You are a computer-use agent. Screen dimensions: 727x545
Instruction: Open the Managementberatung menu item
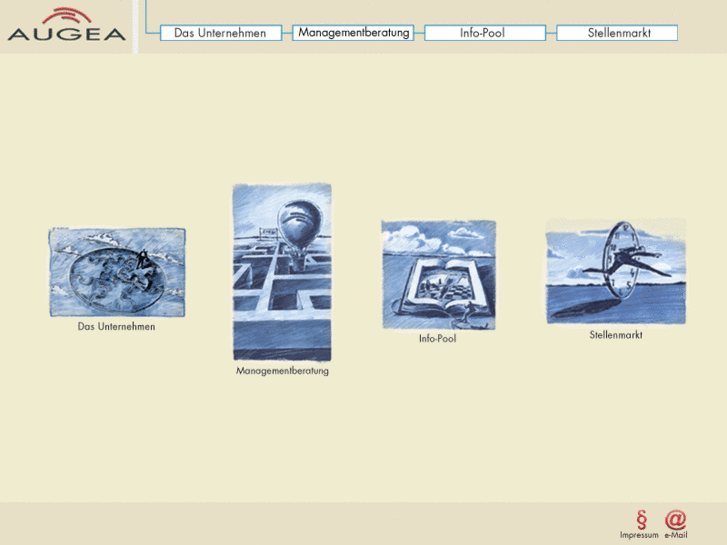353,33
